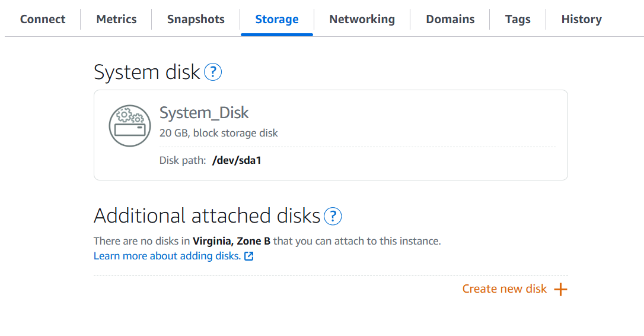The height and width of the screenshot is (336, 644).
Task: Open the Networking tab
Action: 362,20
